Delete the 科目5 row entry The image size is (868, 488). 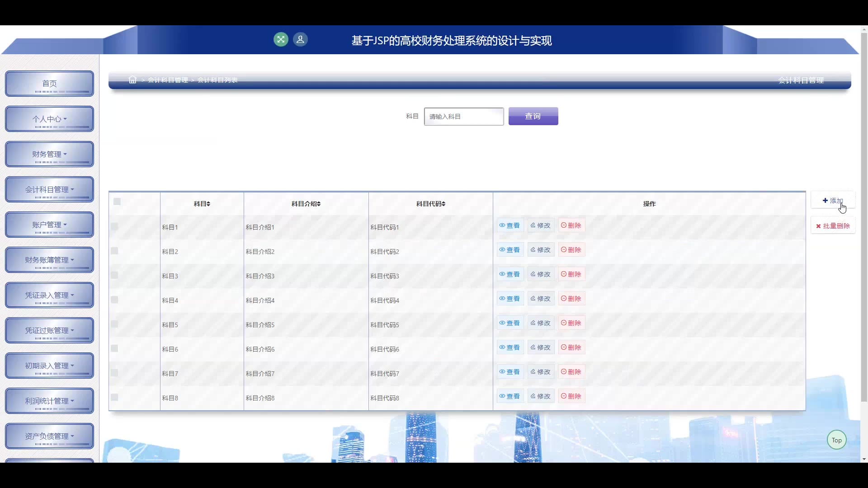point(571,323)
